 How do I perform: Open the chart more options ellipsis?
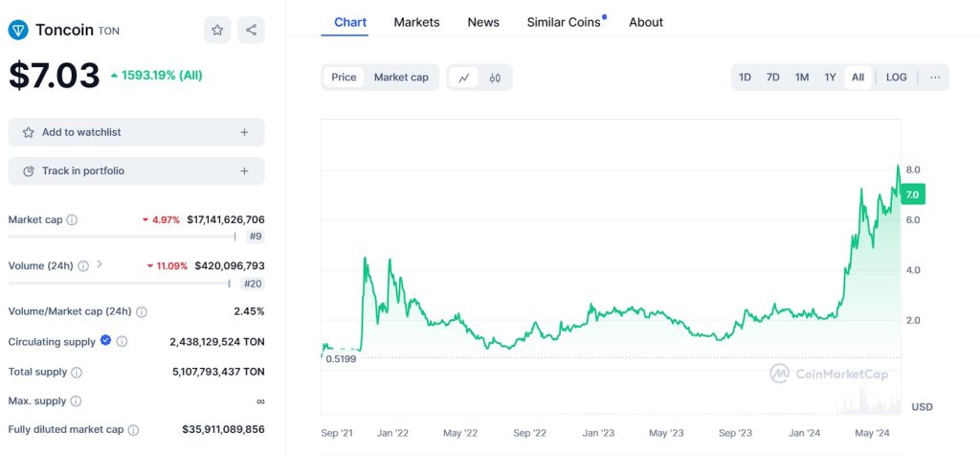click(935, 78)
